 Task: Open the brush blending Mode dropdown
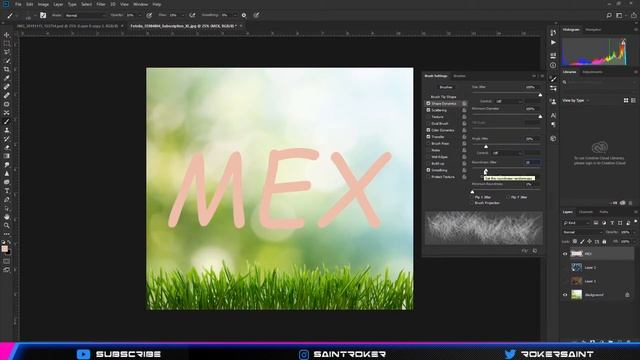[85, 15]
